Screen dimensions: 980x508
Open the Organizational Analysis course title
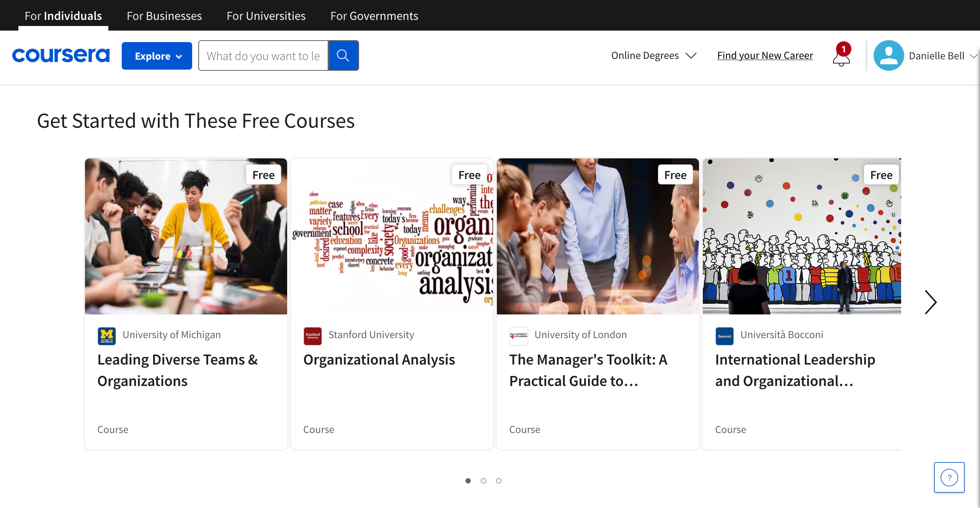[379, 360]
